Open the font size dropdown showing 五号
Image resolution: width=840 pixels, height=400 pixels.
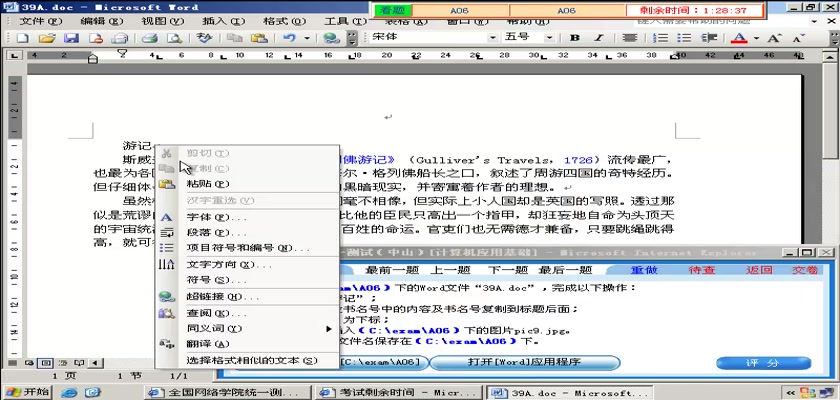coord(549,38)
